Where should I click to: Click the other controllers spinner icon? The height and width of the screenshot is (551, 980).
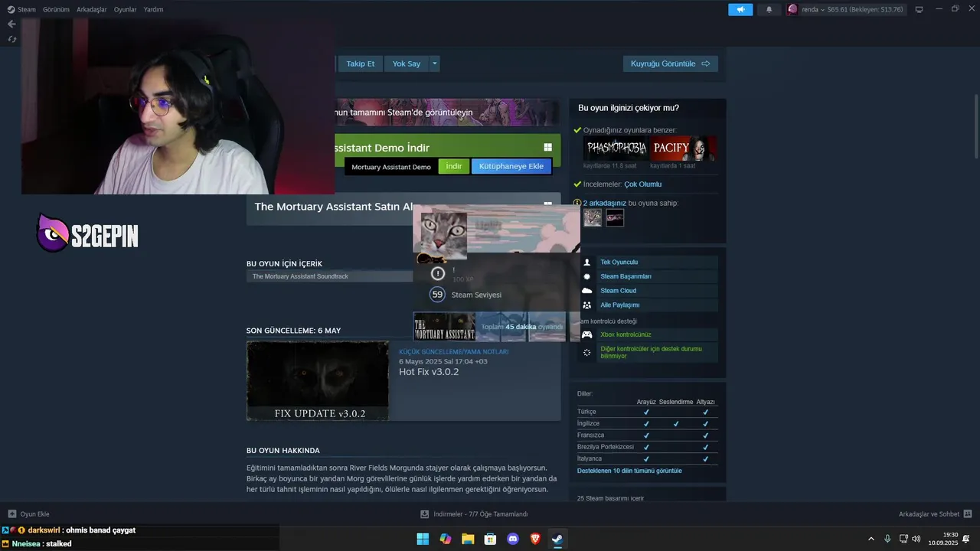pos(587,352)
